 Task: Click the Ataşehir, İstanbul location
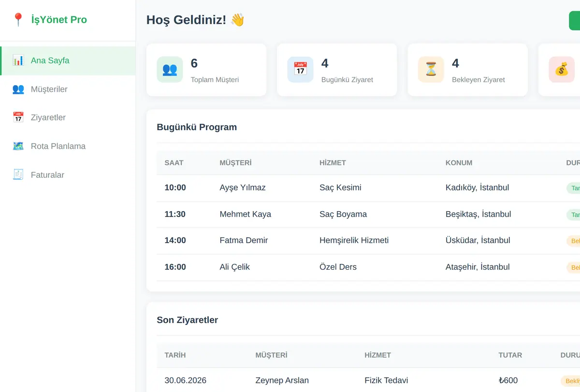478,267
